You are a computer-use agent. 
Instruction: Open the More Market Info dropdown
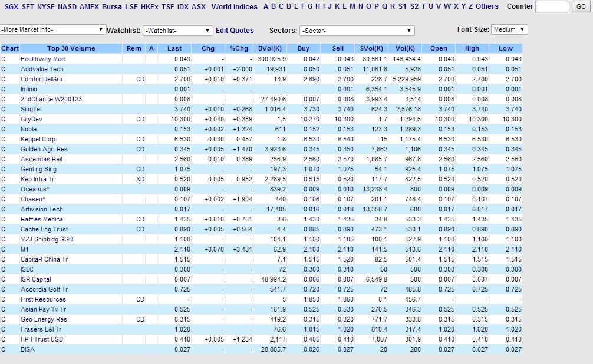coord(52,29)
